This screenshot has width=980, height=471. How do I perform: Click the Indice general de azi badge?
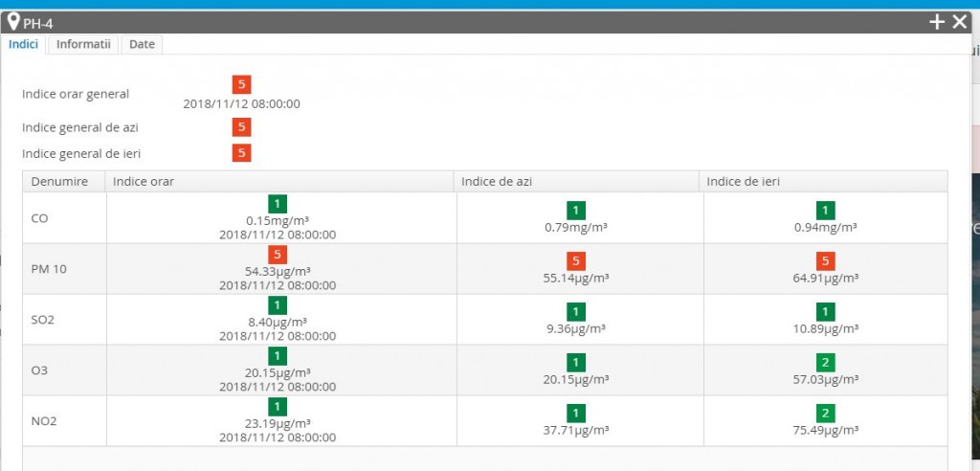tap(241, 126)
